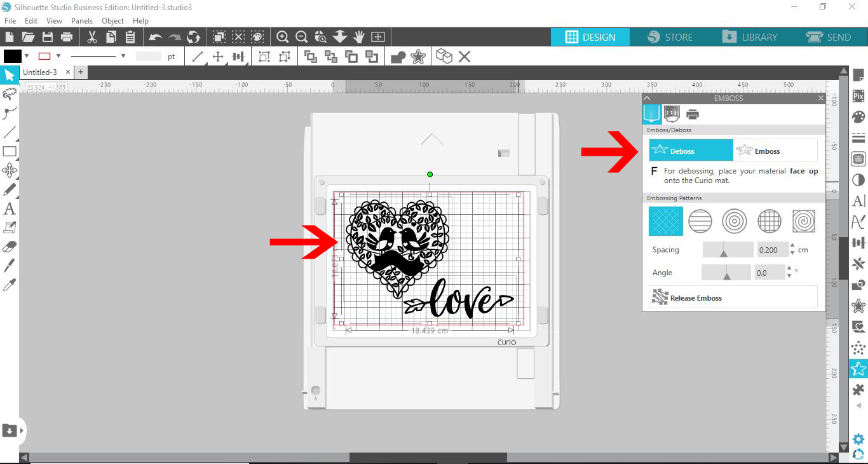868x464 pixels.
Task: Click the Undo arrow icon
Action: click(x=156, y=37)
